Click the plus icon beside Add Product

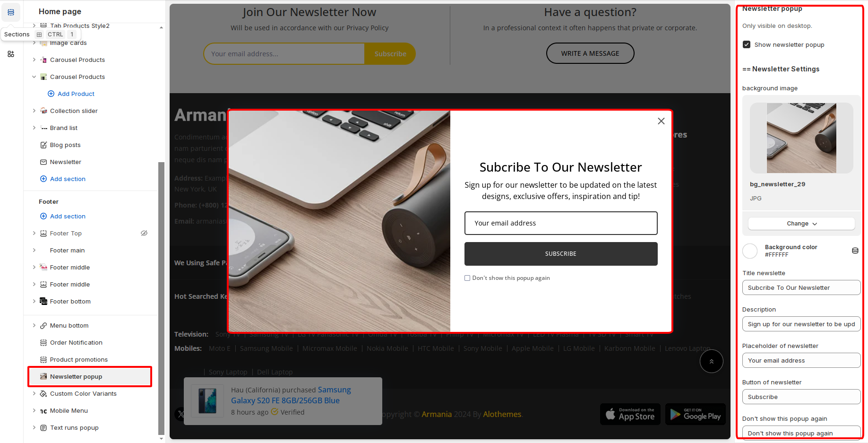coord(51,94)
